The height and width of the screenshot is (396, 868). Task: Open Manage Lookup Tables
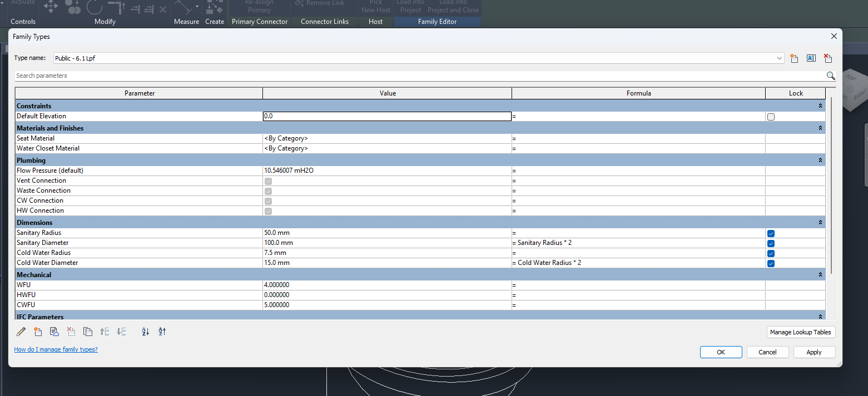[x=801, y=332]
